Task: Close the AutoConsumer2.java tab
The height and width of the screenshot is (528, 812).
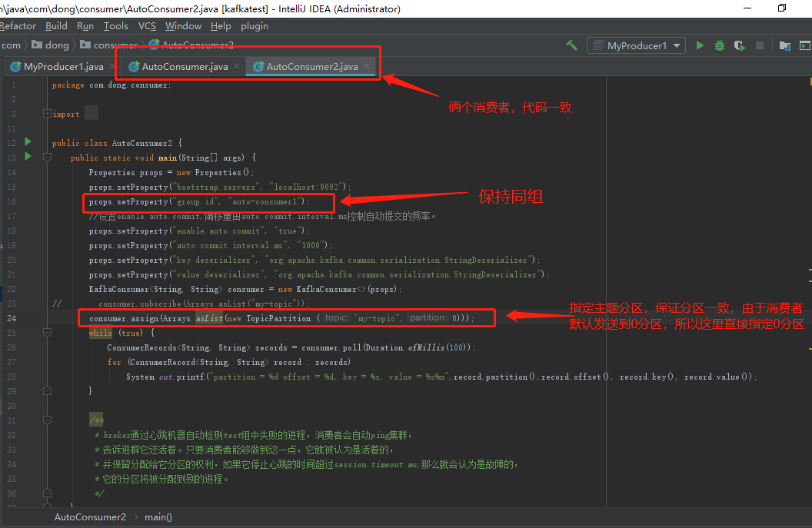Action: [x=367, y=66]
